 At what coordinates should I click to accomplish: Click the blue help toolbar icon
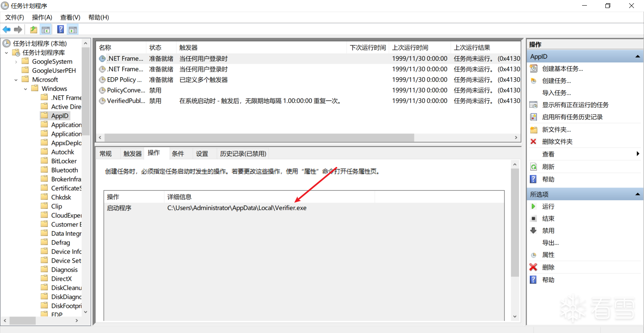click(60, 29)
